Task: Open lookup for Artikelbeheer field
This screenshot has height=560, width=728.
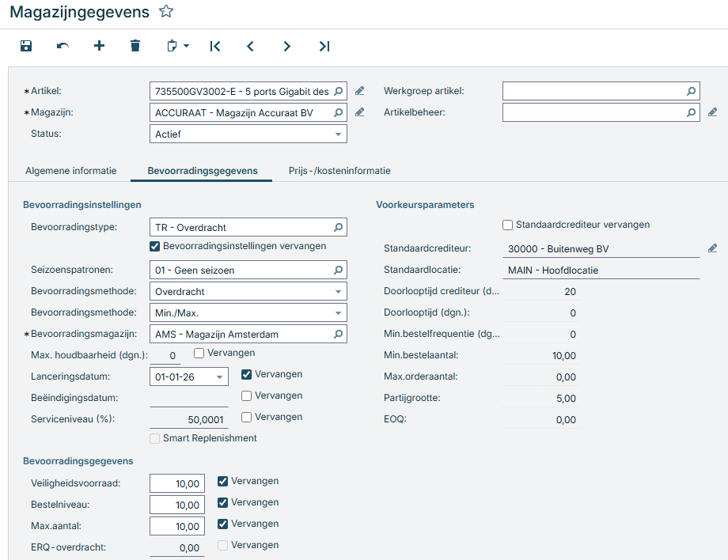Action: coord(692,112)
